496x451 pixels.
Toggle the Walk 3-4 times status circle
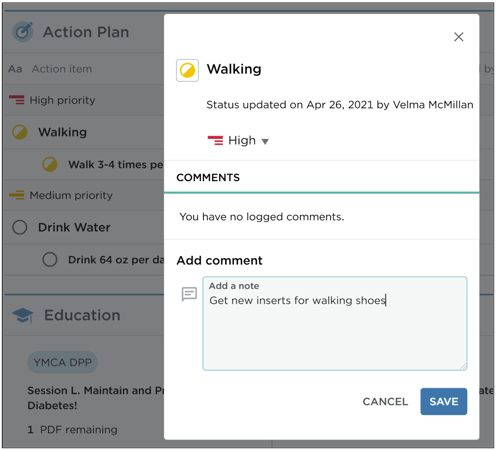[x=50, y=164]
